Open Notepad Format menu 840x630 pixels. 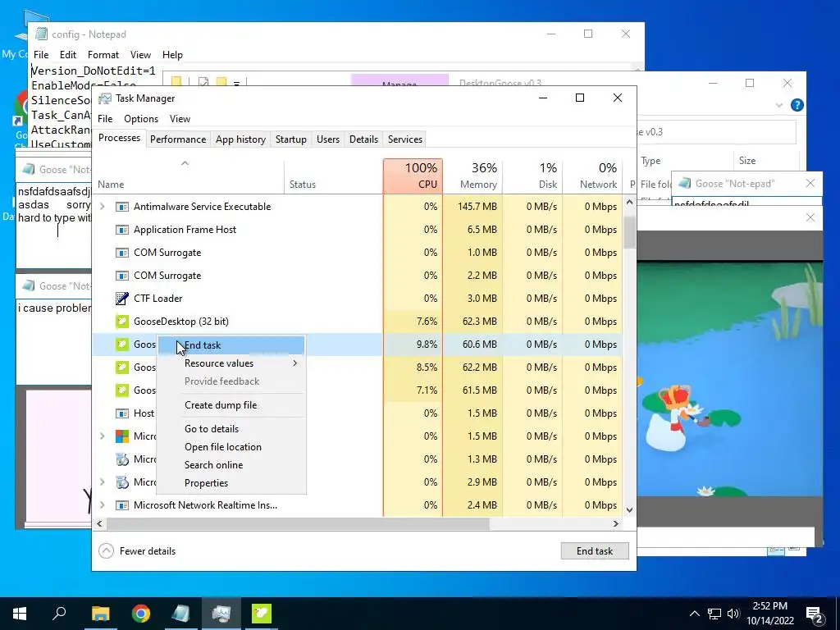pyautogui.click(x=103, y=55)
